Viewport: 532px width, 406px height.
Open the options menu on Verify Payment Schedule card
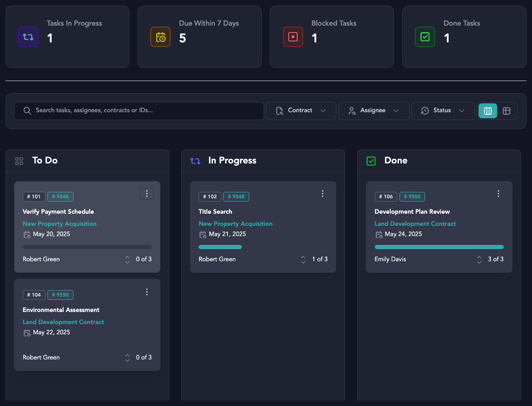(146, 193)
